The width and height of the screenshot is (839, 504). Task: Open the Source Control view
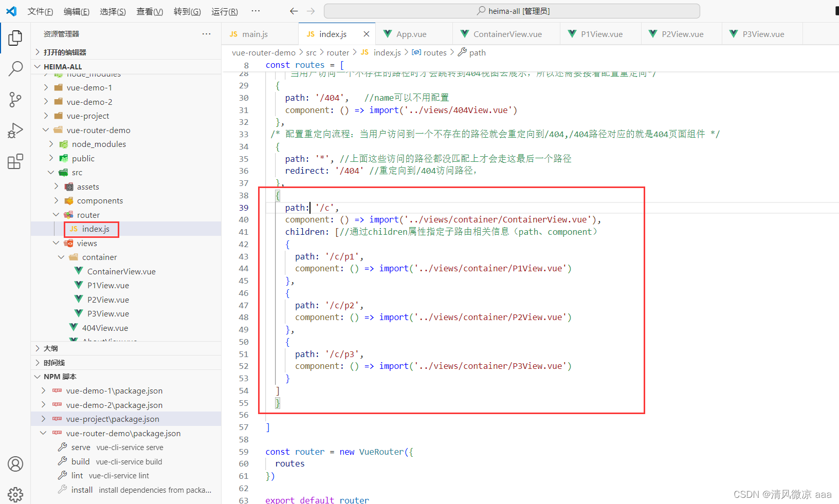click(15, 100)
